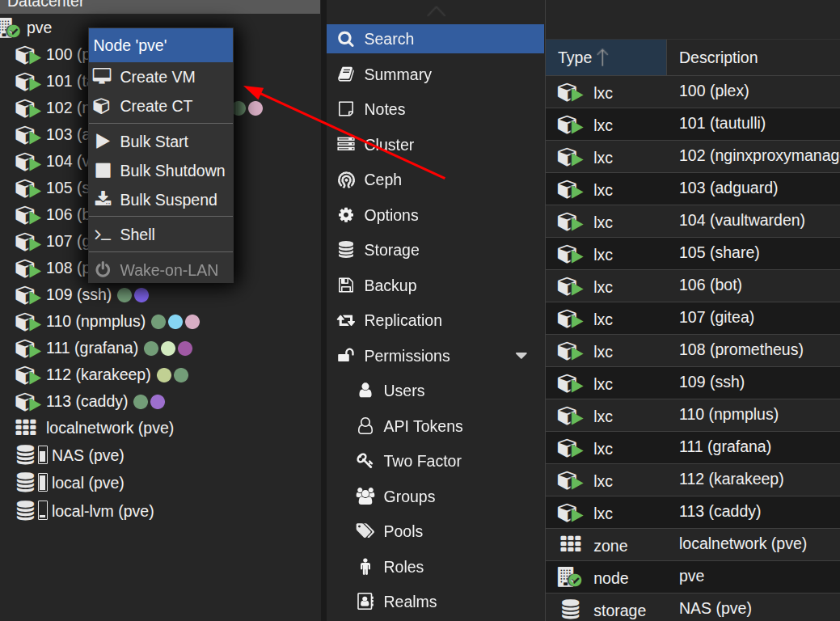Open the Summary panel
840x621 pixels.
click(x=397, y=74)
